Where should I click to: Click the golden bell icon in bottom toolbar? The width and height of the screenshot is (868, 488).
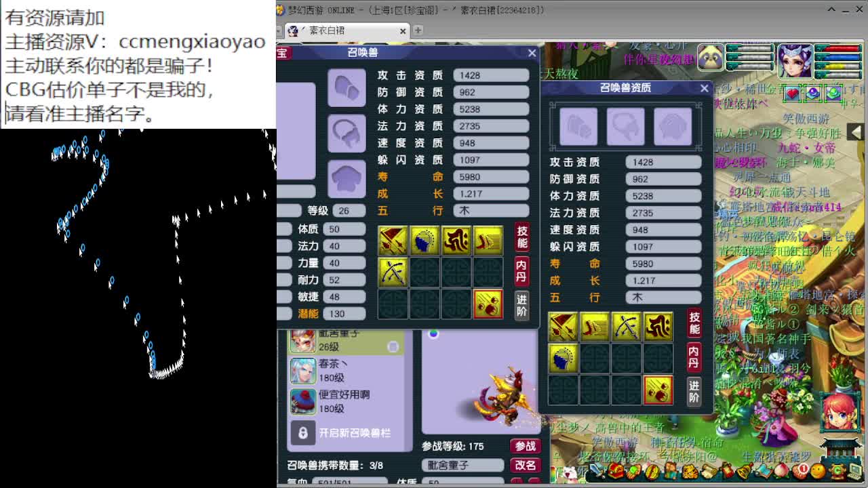point(746,470)
